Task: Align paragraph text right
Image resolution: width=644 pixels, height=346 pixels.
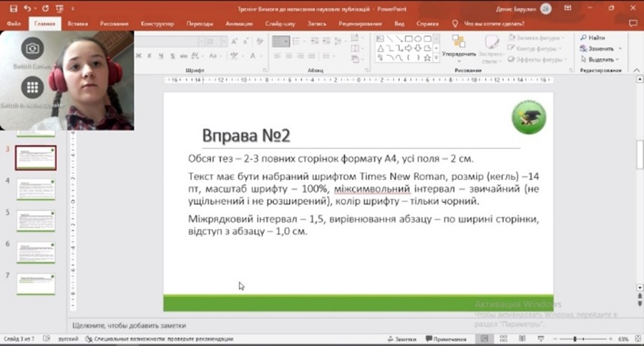Action: click(x=300, y=55)
